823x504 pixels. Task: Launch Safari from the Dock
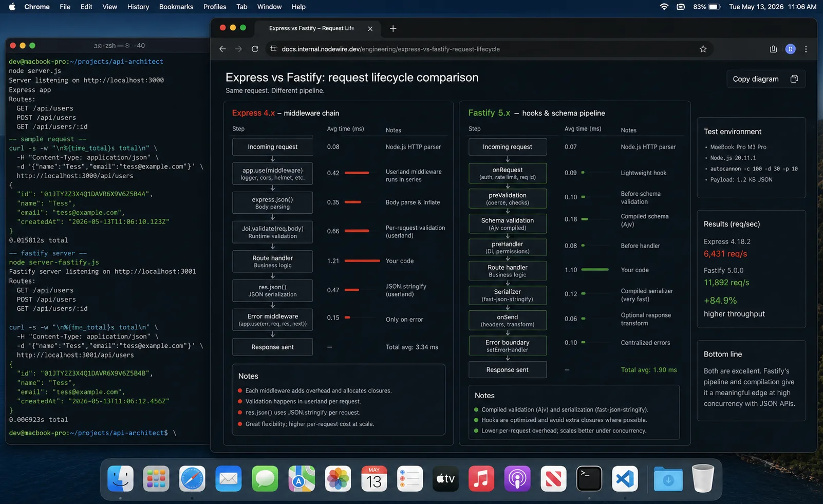click(x=192, y=479)
